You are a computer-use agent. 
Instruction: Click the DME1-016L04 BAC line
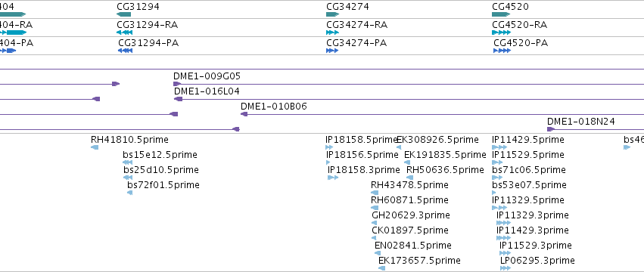pyautogui.click(x=409, y=99)
